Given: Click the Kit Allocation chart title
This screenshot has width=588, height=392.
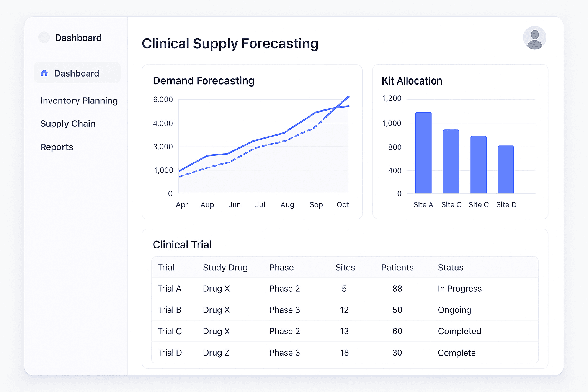Looking at the screenshot, I should [x=412, y=81].
